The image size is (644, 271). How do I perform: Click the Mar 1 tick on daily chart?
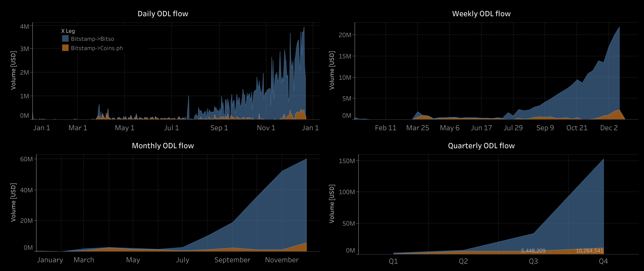tap(78, 128)
